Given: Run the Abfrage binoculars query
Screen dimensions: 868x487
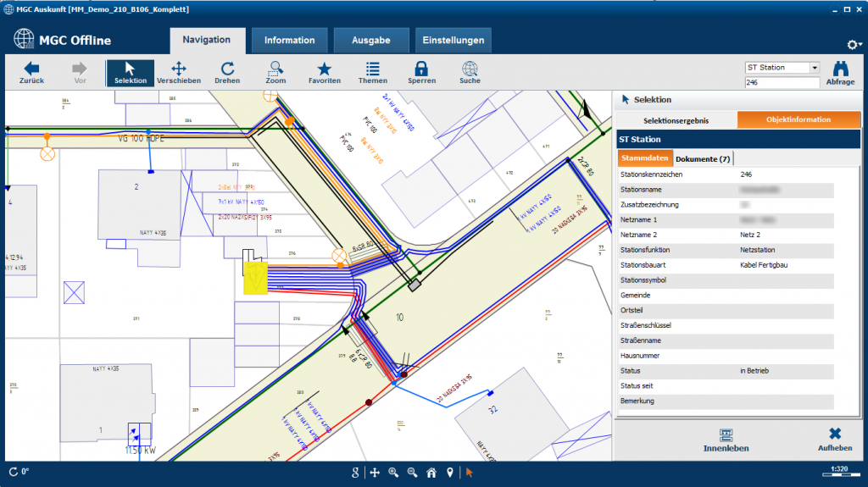Looking at the screenshot, I should [x=840, y=73].
